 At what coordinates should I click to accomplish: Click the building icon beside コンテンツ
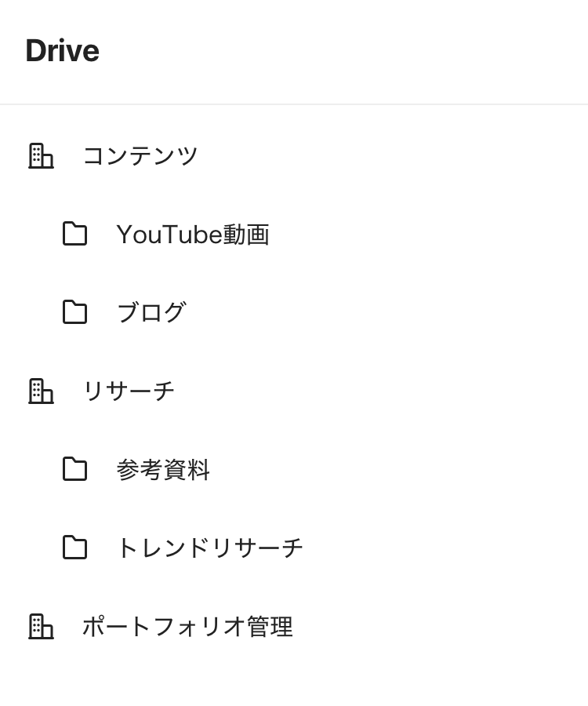click(41, 155)
